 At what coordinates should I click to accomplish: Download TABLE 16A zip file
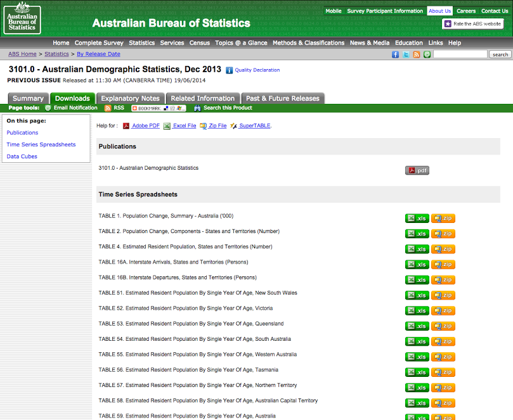click(x=443, y=264)
